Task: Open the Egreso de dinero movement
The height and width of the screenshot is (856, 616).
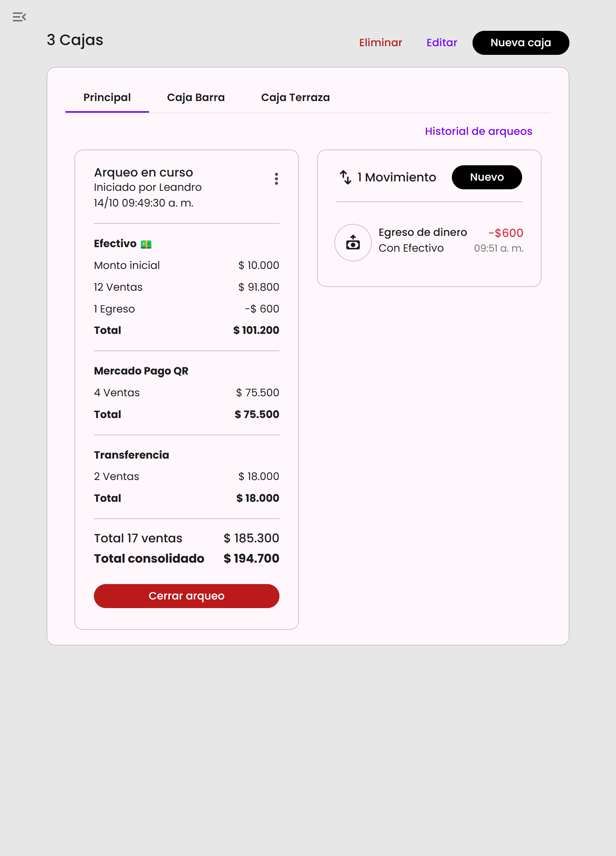Action: click(x=423, y=232)
